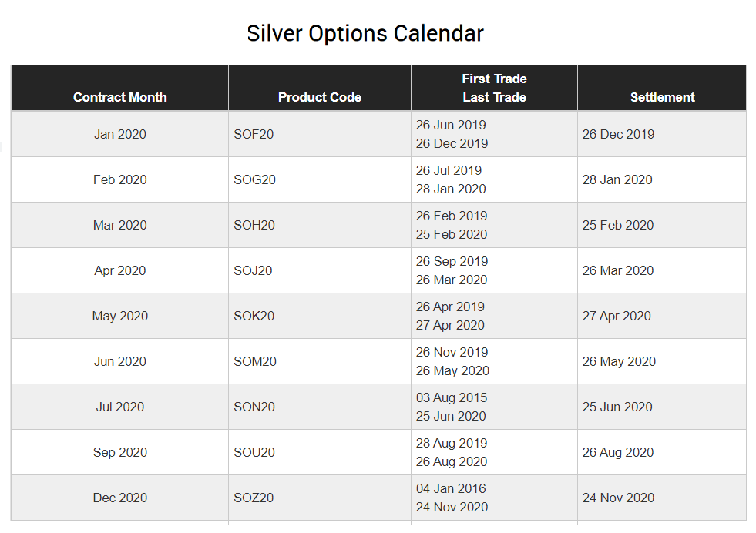The image size is (756, 533).
Task: Click the Product Code column header
Action: point(320,97)
